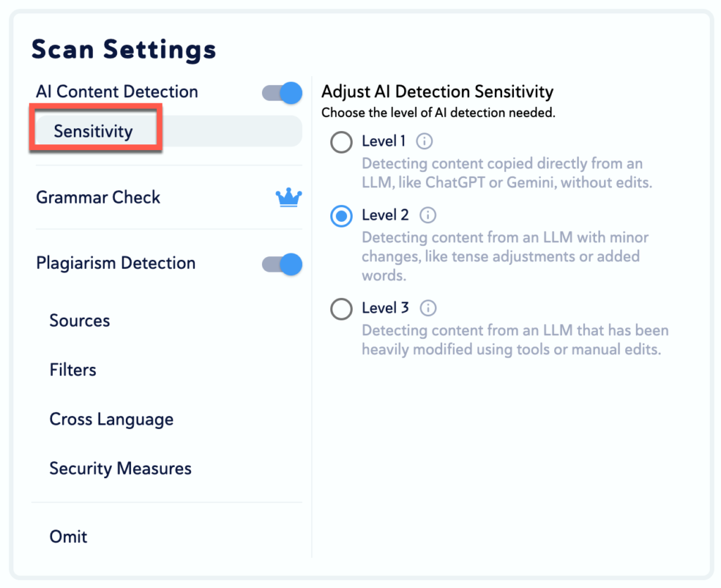Open the Sources settings section
Screen dimensions: 721x588
[x=80, y=321]
